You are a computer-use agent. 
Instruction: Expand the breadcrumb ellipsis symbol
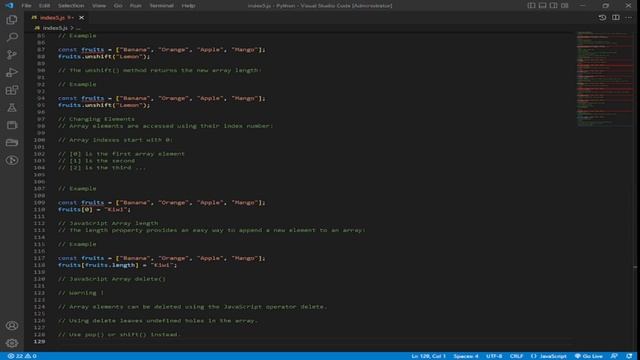[78, 28]
